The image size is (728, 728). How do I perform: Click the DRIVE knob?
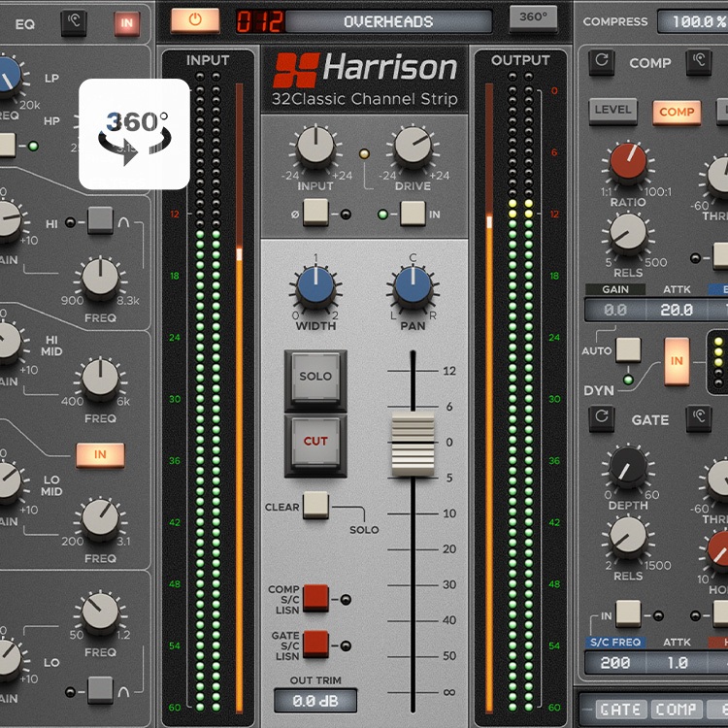(413, 147)
